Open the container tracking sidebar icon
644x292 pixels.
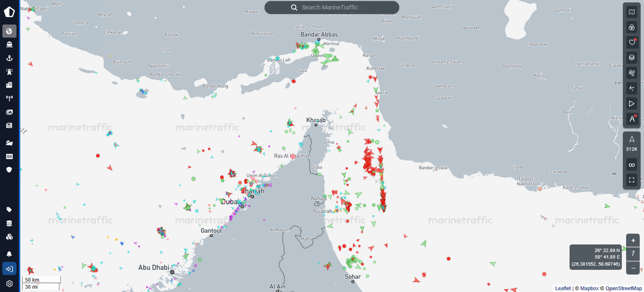coord(9,156)
